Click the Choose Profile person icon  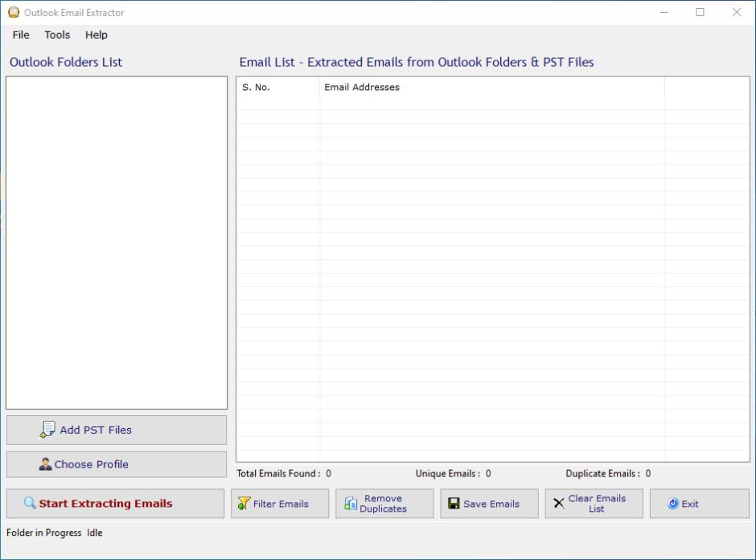tap(45, 464)
